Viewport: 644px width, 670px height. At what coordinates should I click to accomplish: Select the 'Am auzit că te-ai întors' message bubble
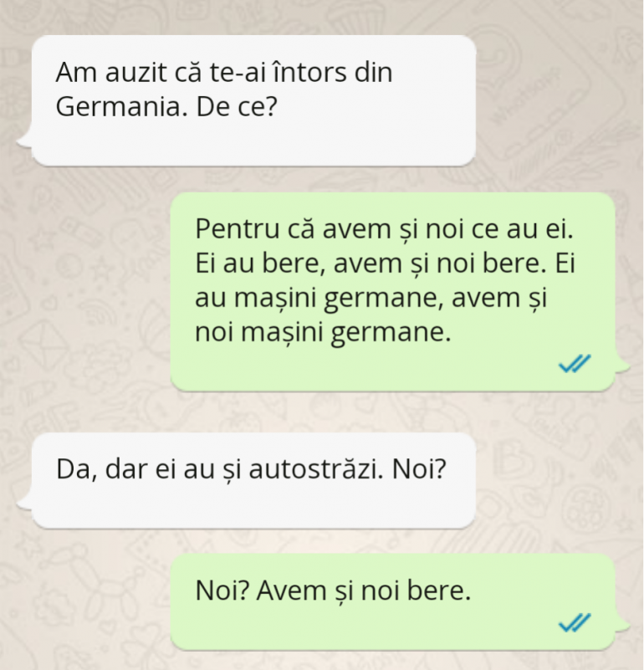point(253,100)
